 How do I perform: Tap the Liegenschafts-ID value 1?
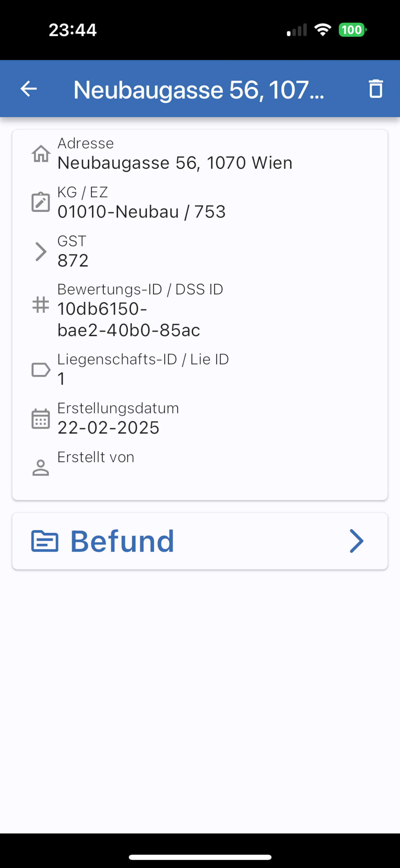(x=61, y=379)
